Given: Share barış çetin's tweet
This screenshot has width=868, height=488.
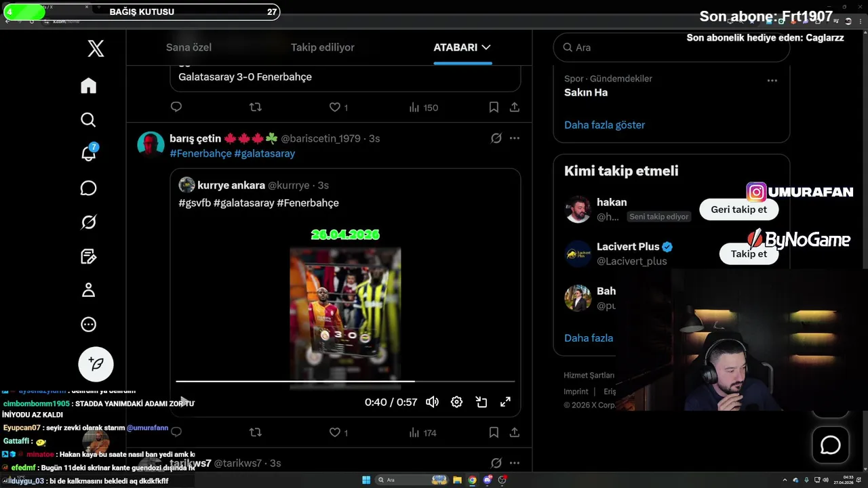Looking at the screenshot, I should click(x=515, y=432).
